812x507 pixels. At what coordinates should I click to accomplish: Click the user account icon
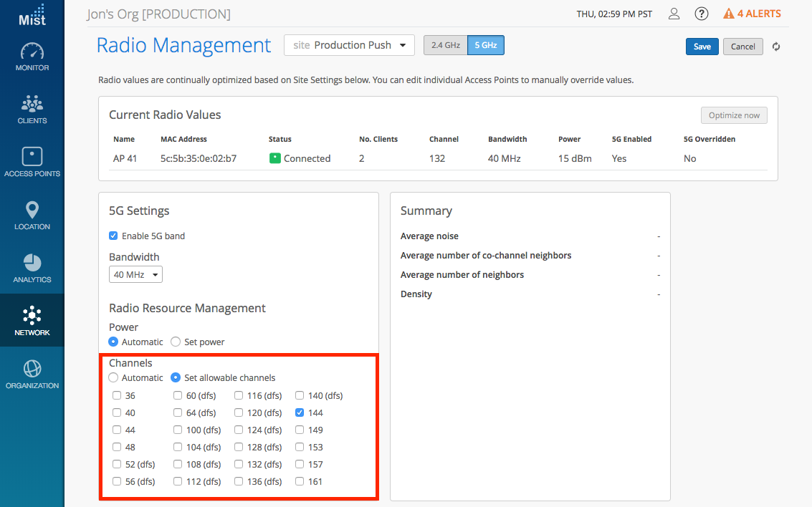coord(674,14)
